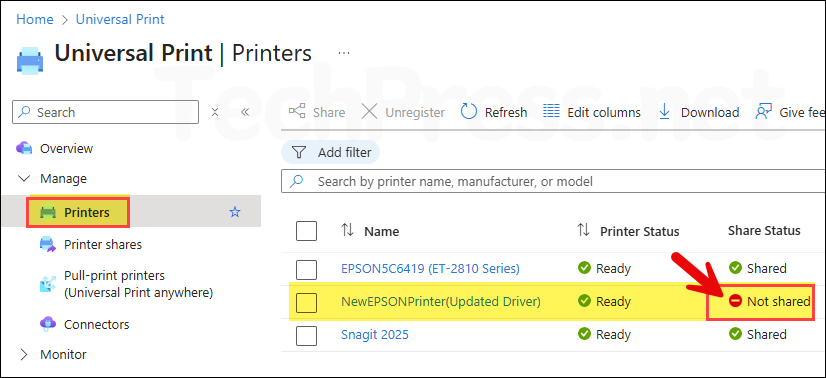Download the printers list
The width and height of the screenshot is (826, 378).
coord(699,112)
